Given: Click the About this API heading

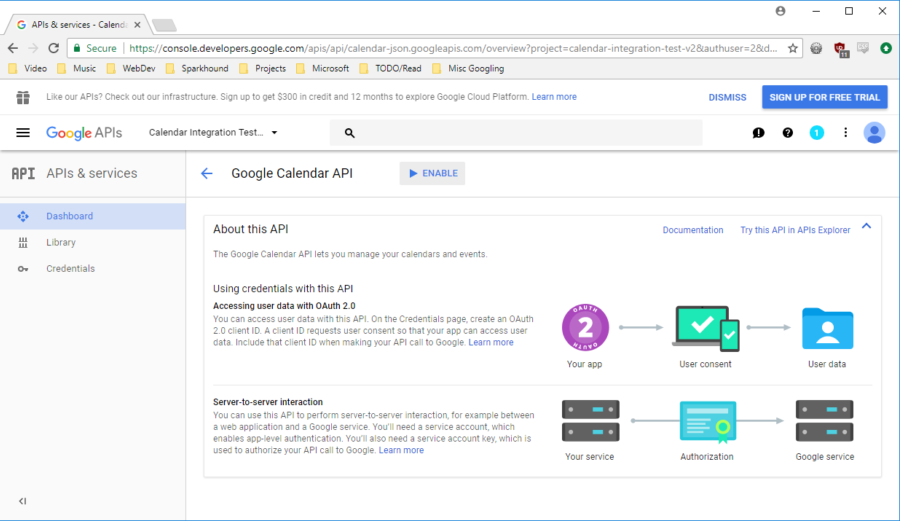Looking at the screenshot, I should click(251, 229).
